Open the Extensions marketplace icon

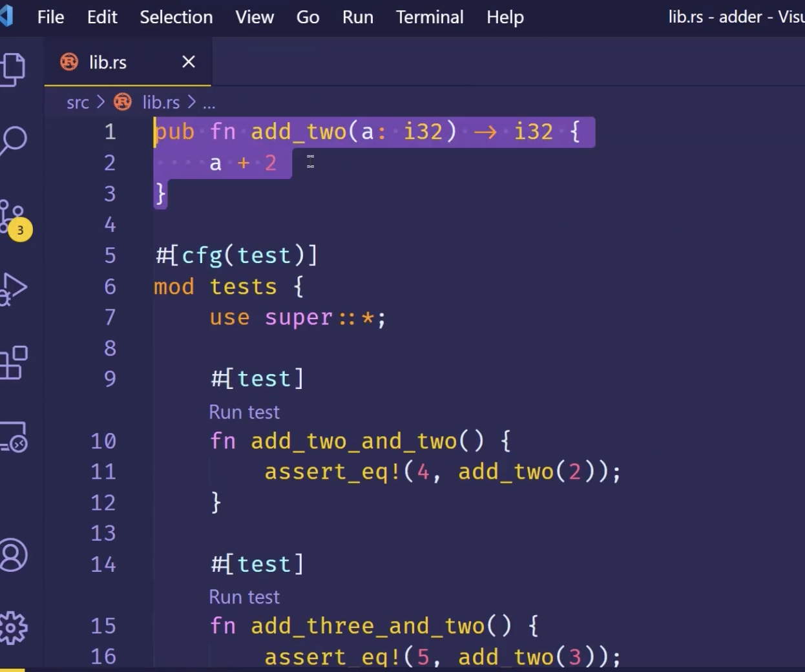coord(13,362)
